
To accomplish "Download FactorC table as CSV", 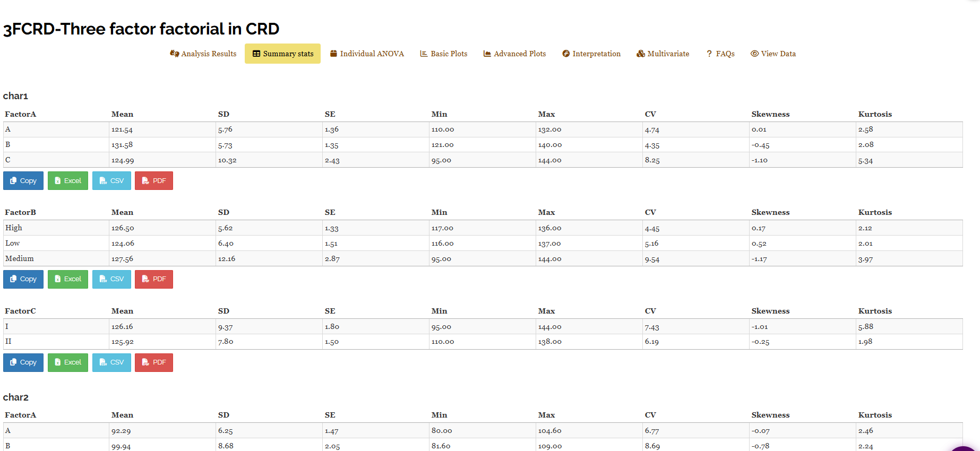I will pos(111,362).
